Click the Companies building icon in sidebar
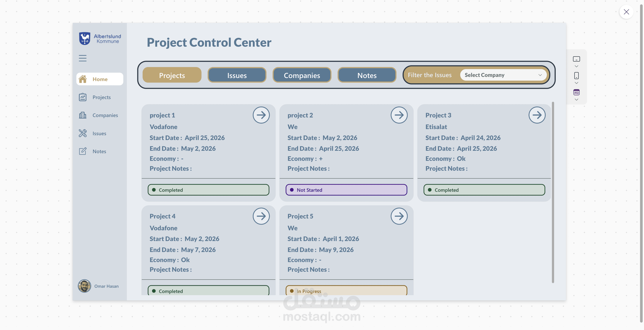The width and height of the screenshot is (644, 330). (83, 115)
